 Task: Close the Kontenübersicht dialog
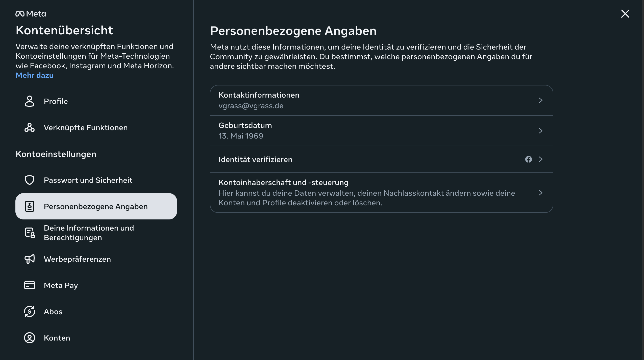click(625, 14)
